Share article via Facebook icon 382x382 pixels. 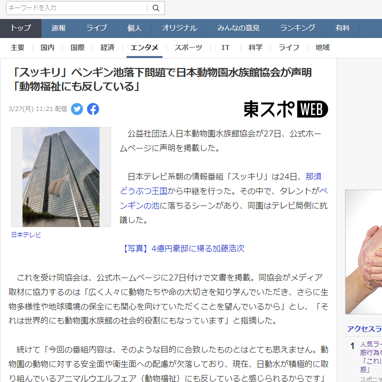93,109
